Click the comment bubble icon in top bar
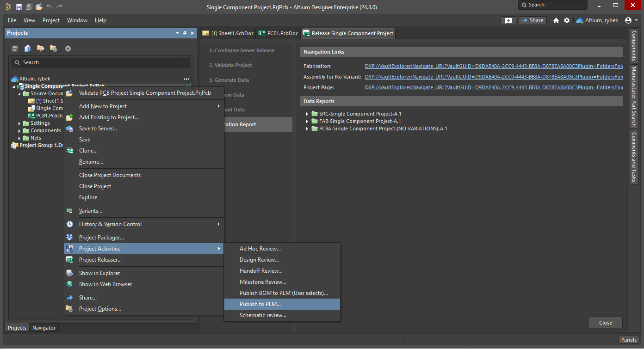The height and width of the screenshot is (349, 644). 508,20
